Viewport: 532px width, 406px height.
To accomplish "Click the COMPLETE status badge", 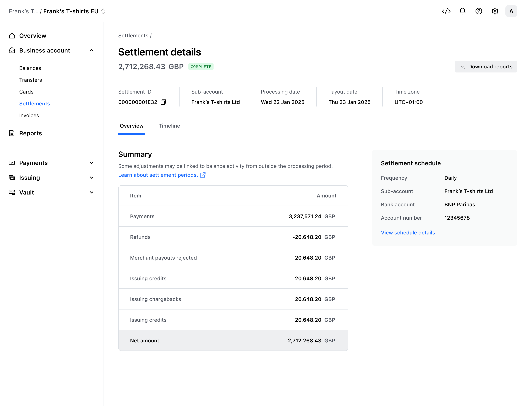I will tap(201, 66).
